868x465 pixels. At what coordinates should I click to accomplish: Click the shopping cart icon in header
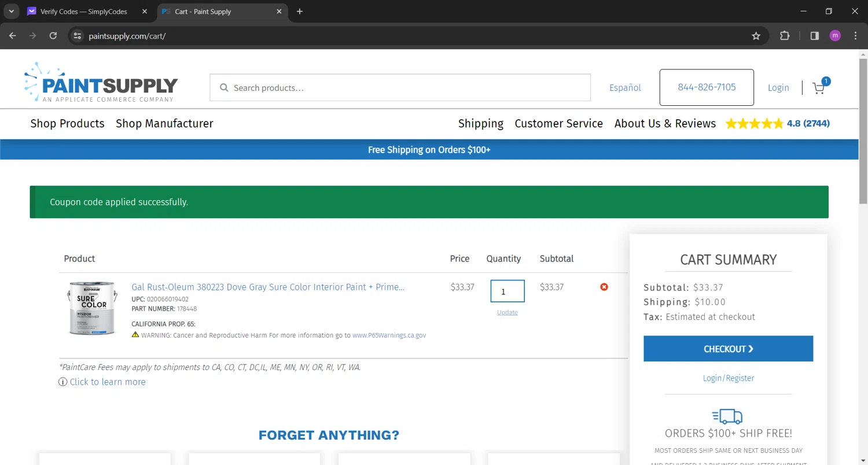pos(818,88)
